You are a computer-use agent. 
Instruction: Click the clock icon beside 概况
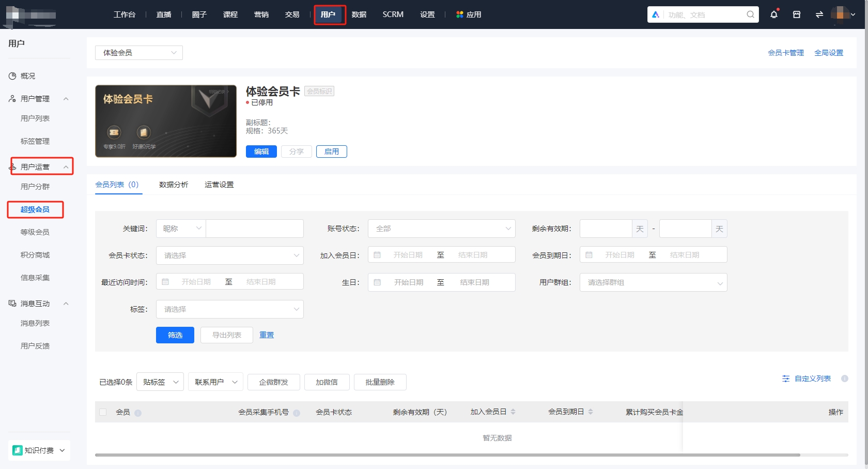coord(12,75)
